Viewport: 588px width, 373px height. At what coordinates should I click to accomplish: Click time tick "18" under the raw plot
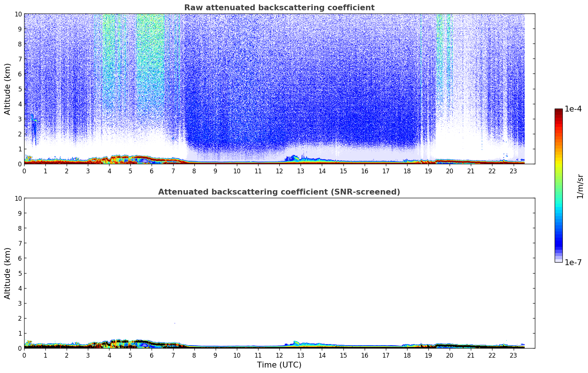(x=407, y=171)
